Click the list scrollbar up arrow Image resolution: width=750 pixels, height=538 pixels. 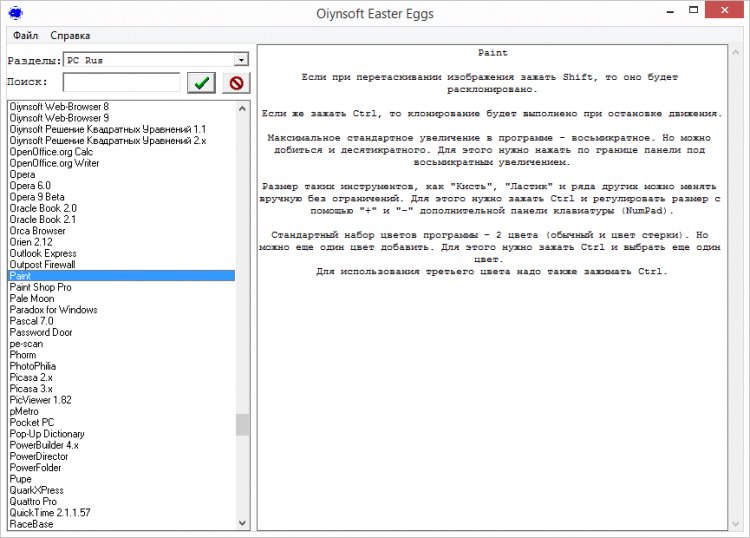pyautogui.click(x=243, y=109)
